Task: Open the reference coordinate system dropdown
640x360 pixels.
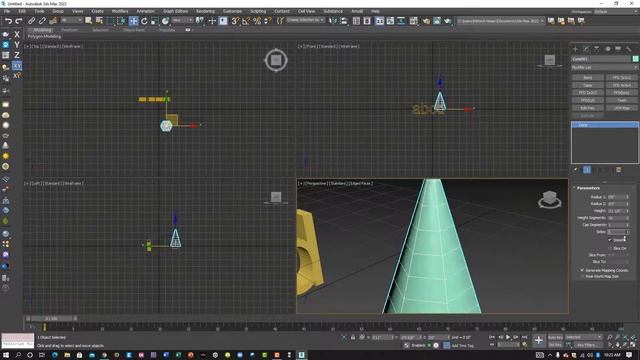Action: 182,20
